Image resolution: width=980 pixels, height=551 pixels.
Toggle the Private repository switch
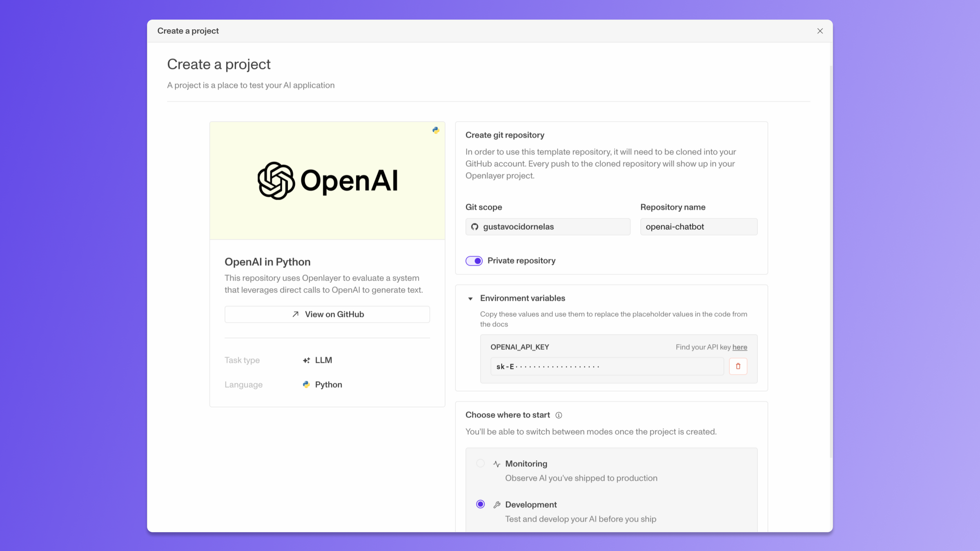pos(474,261)
